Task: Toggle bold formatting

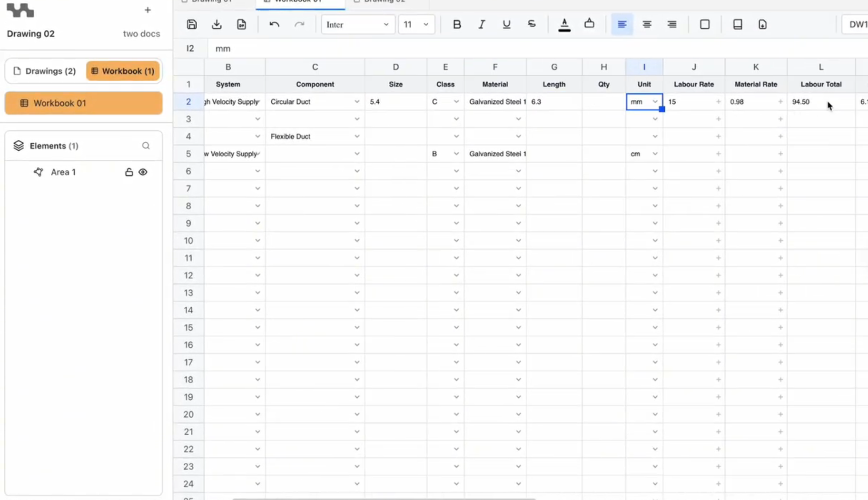Action: tap(457, 24)
